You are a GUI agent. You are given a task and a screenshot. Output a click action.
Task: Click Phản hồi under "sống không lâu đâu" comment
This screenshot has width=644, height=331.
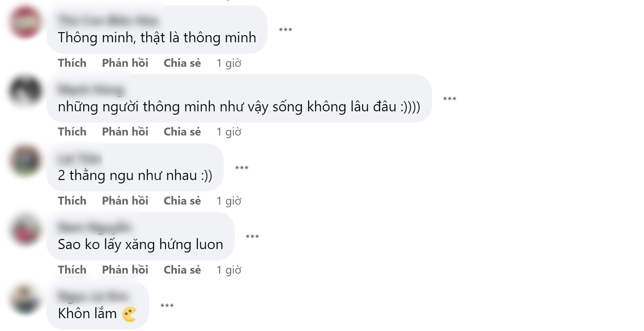pyautogui.click(x=125, y=132)
